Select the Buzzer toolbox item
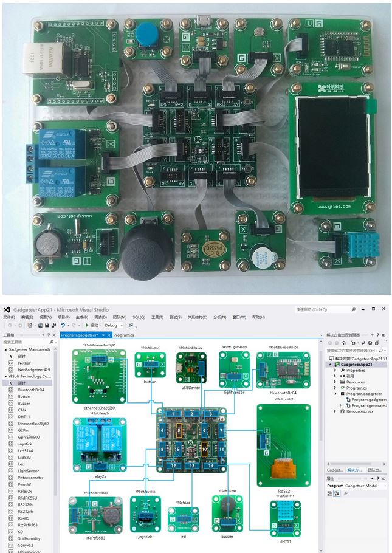Viewport: 392px width, 553px height. click(24, 403)
